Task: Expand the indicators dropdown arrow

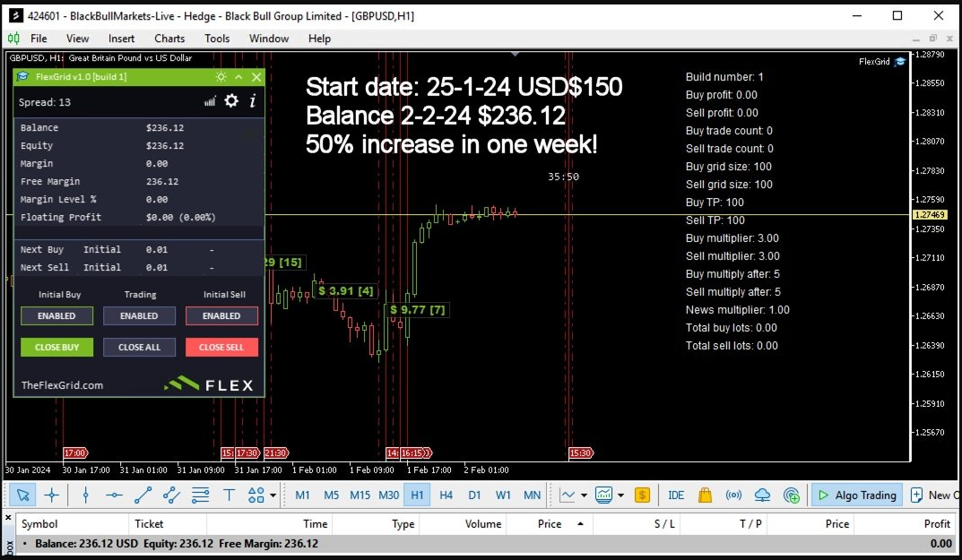Action: coord(621,495)
